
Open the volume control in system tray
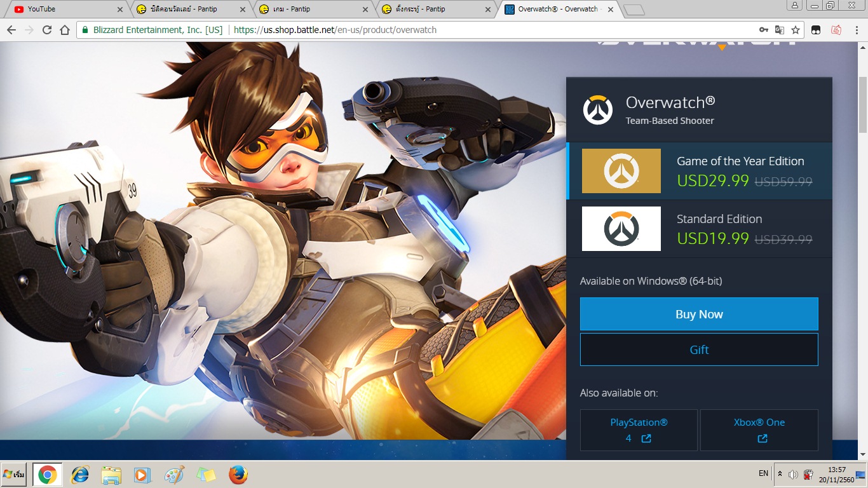pyautogui.click(x=793, y=474)
